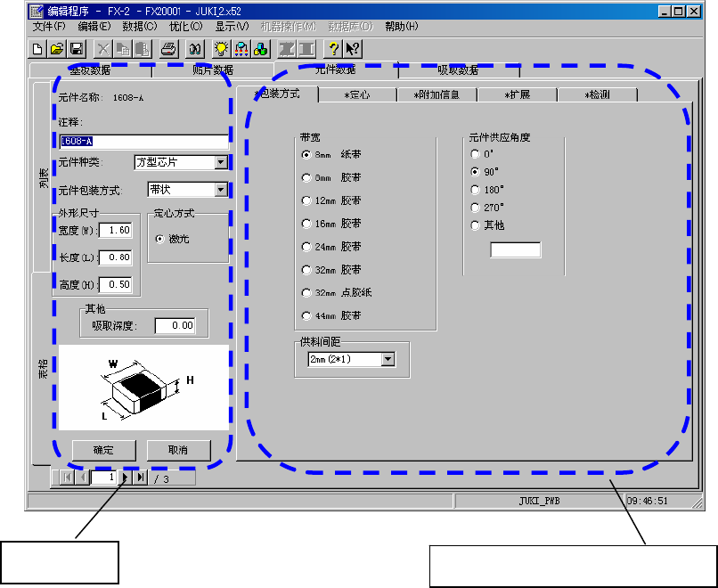Click the 吸取深度 value field
The height and width of the screenshot is (588, 718).
(x=175, y=325)
